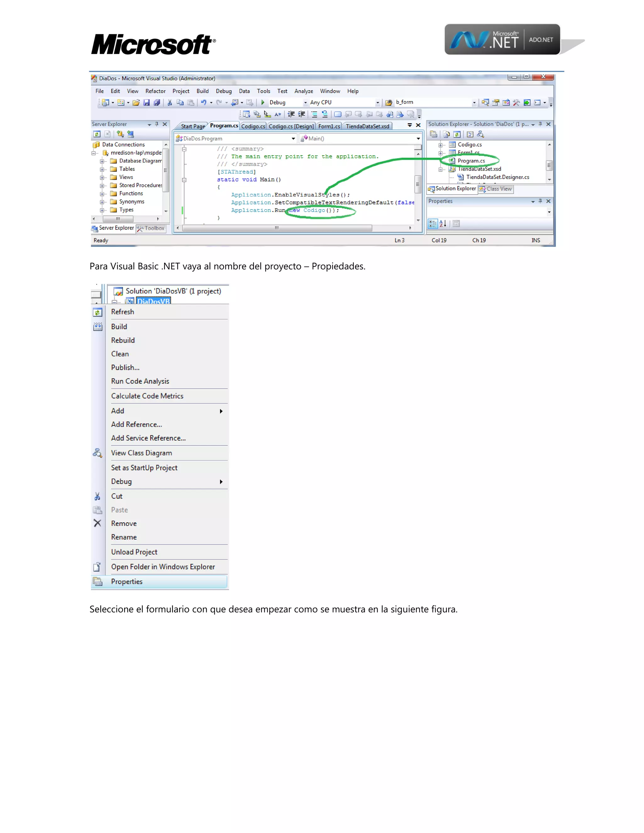Click the Alphabetical sort icon in Properties

pyautogui.click(x=443, y=224)
